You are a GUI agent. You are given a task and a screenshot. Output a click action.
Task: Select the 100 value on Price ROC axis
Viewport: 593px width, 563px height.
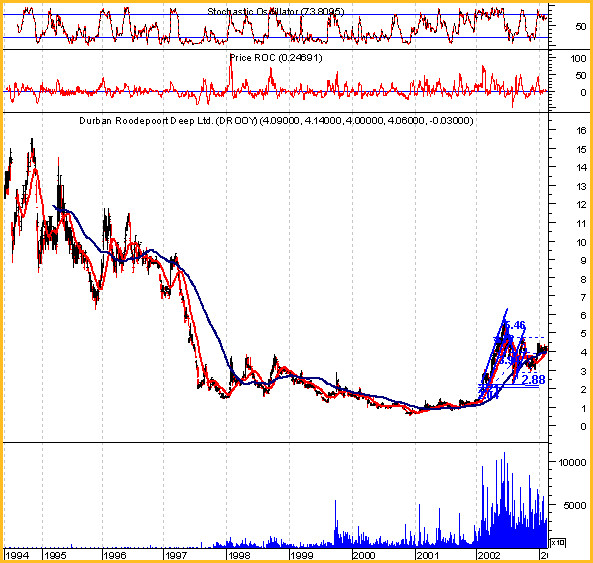[x=578, y=59]
